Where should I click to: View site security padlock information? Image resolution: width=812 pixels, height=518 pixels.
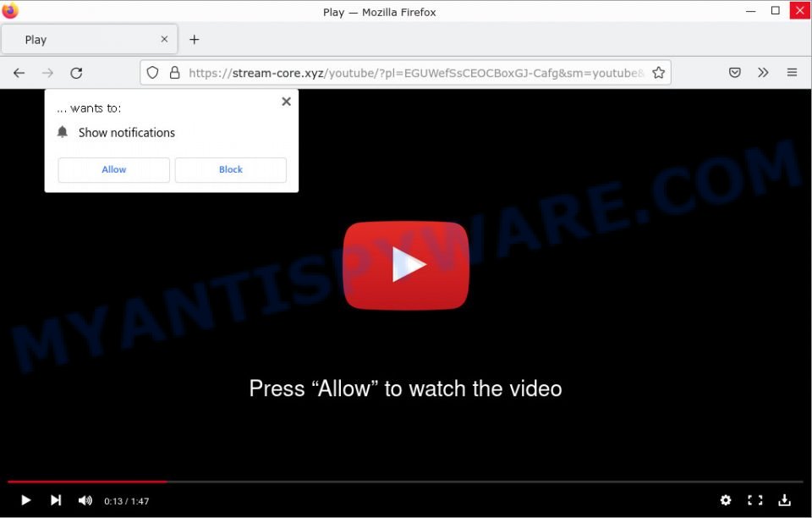point(175,73)
